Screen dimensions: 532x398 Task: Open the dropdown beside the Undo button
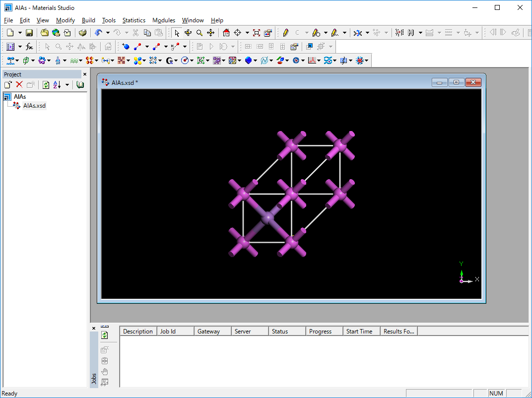(x=108, y=33)
